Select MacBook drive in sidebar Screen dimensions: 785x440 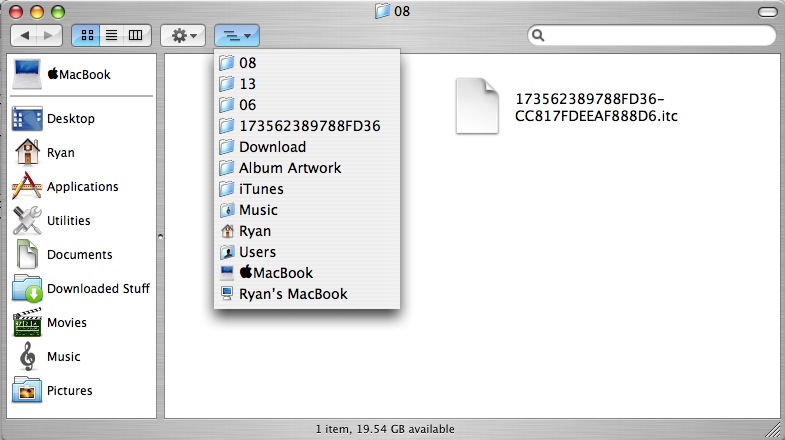tap(81, 74)
